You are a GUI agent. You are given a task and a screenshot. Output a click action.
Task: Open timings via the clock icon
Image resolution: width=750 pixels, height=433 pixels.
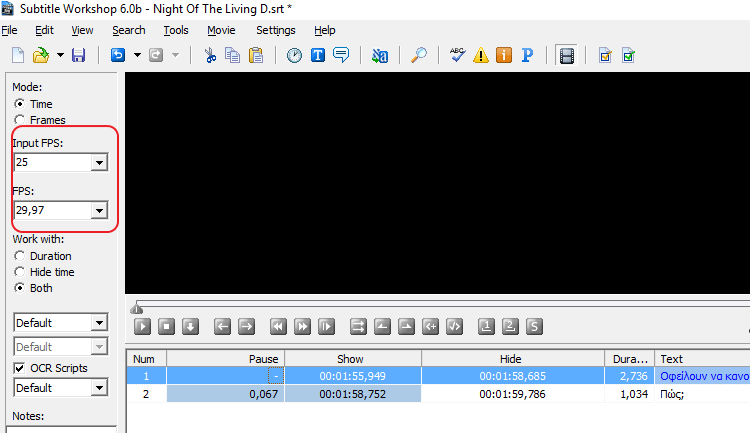pyautogui.click(x=294, y=56)
